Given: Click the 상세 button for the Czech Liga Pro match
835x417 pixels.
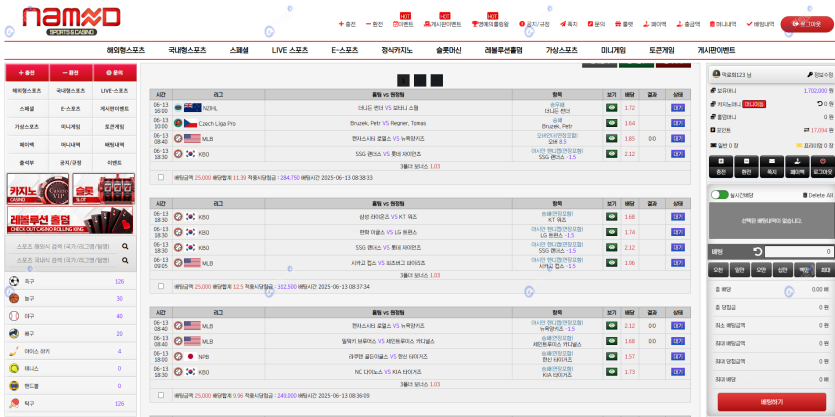Looking at the screenshot, I should pos(677,123).
